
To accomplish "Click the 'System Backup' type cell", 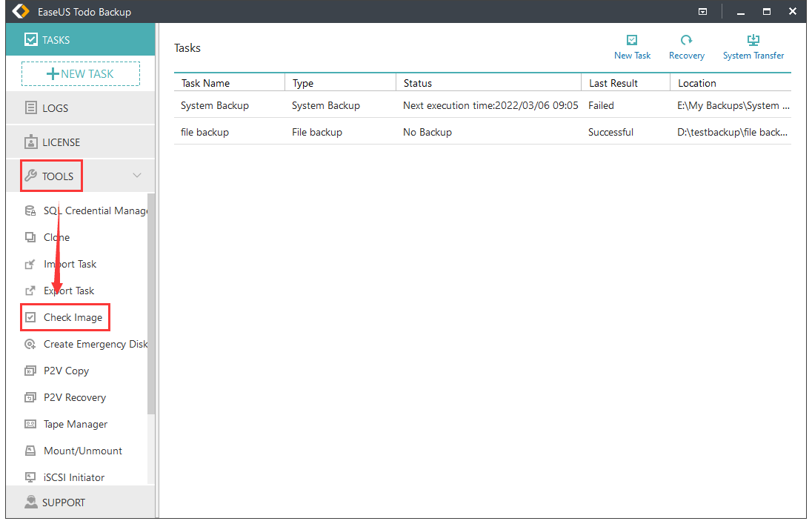I will (x=326, y=105).
